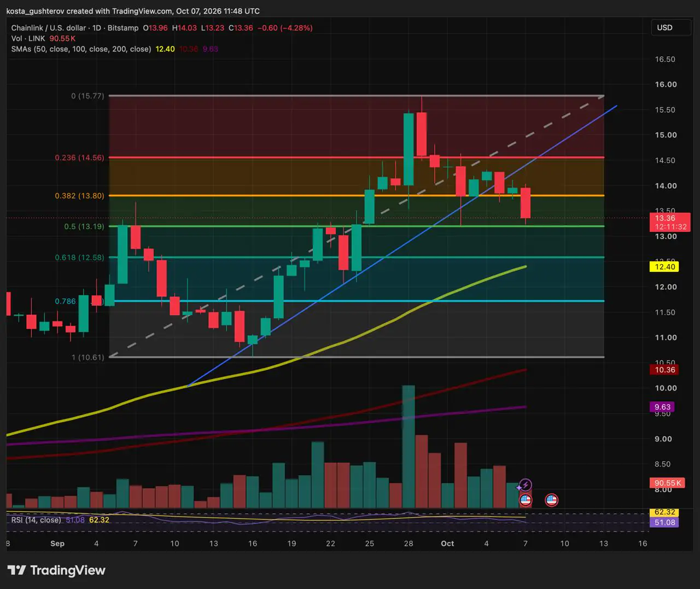
Task: Click the Oct label on the time axis
Action: point(447,544)
